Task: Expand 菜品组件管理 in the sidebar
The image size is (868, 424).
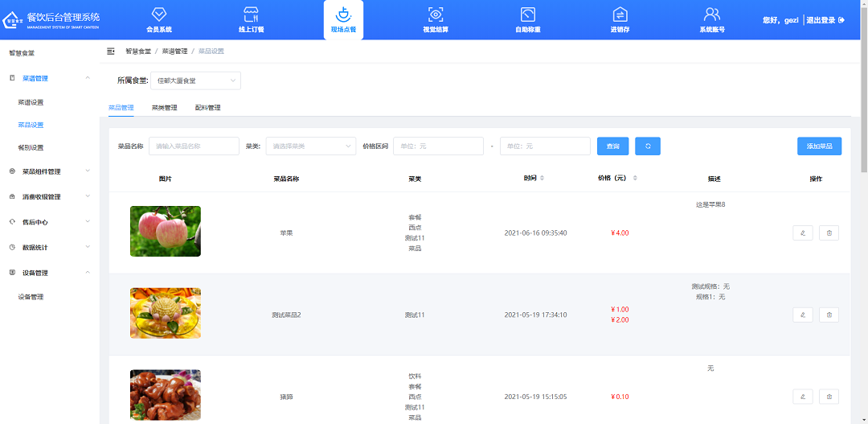Action: pyautogui.click(x=52, y=171)
